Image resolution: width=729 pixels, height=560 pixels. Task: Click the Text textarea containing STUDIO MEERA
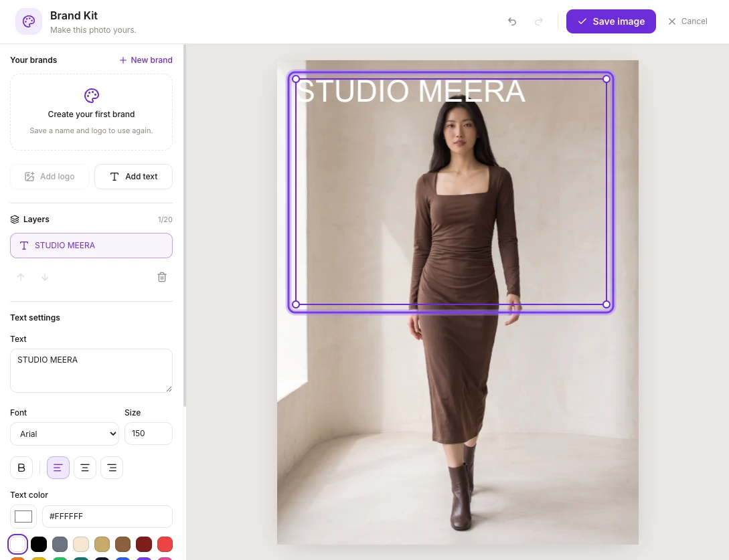point(91,371)
